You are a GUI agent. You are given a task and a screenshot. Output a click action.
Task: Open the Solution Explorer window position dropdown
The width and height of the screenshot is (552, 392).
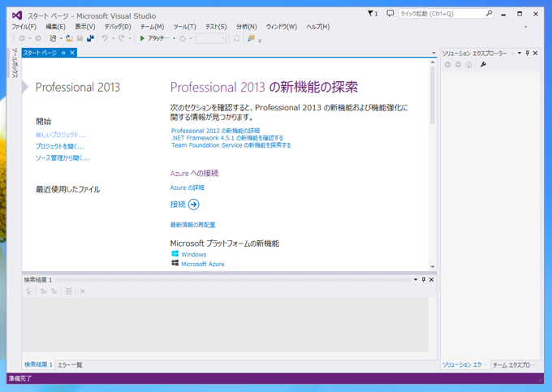(520, 53)
